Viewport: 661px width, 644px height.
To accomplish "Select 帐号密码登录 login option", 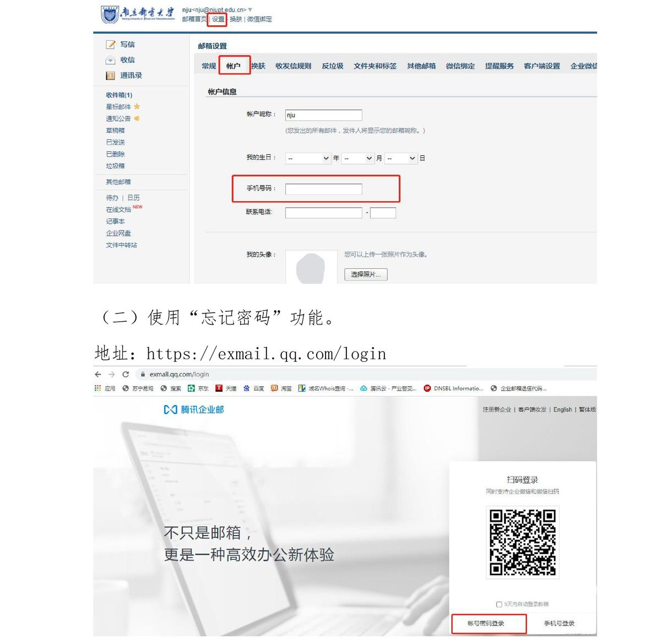I will pos(486,624).
